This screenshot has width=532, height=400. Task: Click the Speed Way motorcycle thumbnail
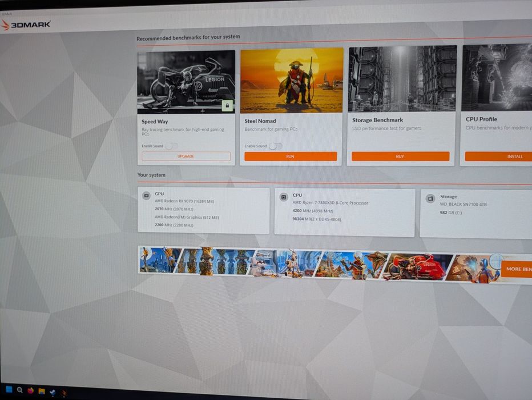pyautogui.click(x=186, y=82)
